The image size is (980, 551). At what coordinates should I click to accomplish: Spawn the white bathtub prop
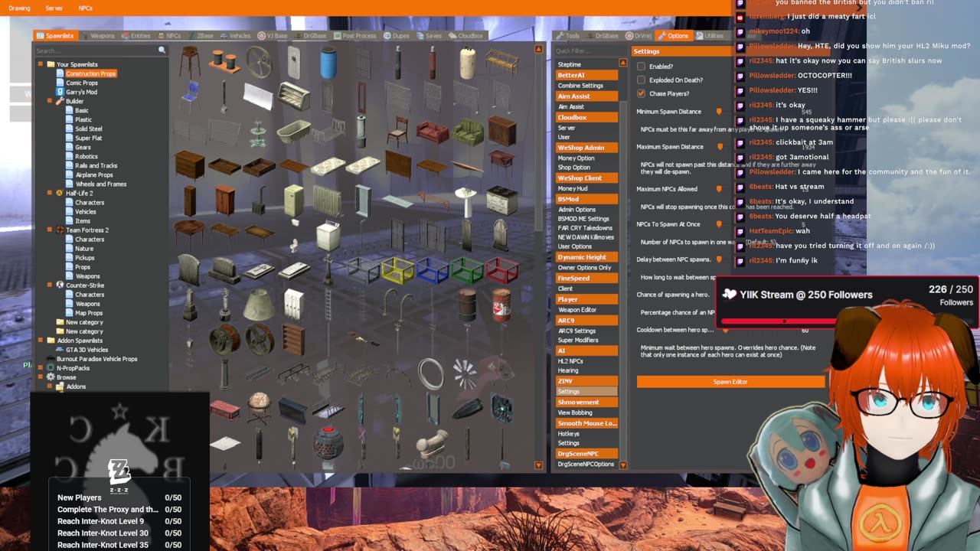(293, 132)
